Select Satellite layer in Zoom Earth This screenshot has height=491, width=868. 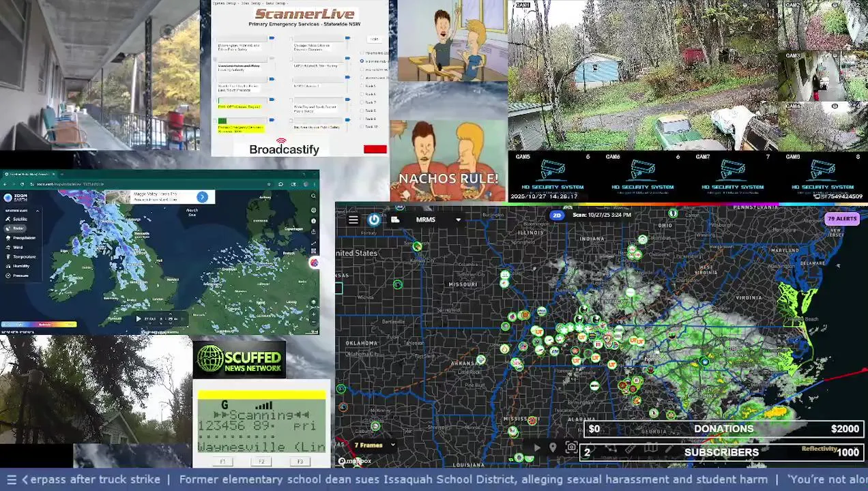click(x=16, y=219)
